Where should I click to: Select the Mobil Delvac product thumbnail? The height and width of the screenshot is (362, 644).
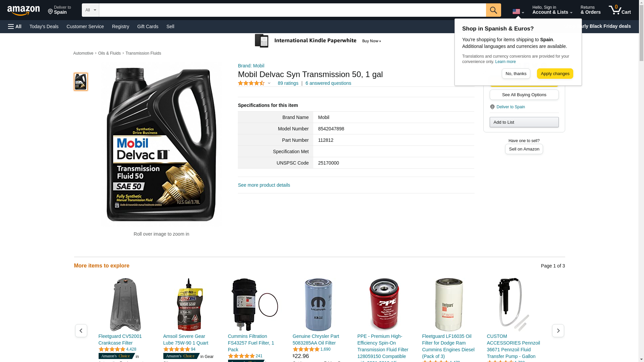81,82
